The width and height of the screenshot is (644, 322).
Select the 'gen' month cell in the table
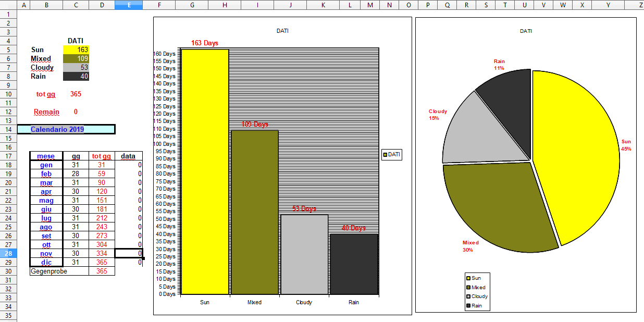[46, 165]
